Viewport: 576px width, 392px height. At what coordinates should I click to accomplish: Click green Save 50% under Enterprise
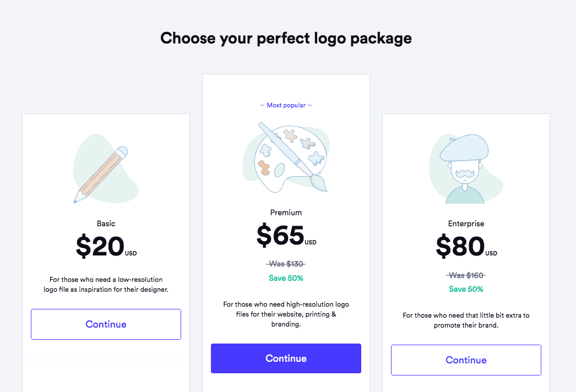pos(466,289)
